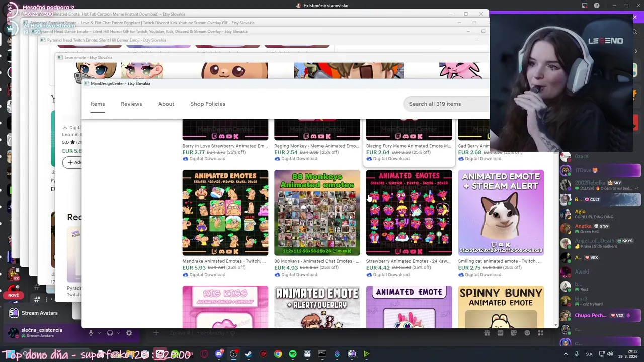
Task: Add an attachment with the plus icon in Discord
Action: point(156,333)
